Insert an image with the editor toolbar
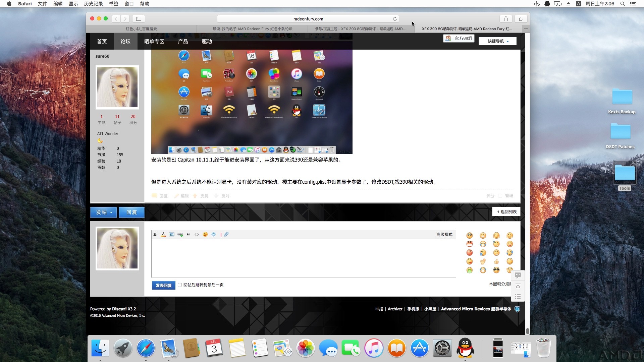 coord(172,235)
